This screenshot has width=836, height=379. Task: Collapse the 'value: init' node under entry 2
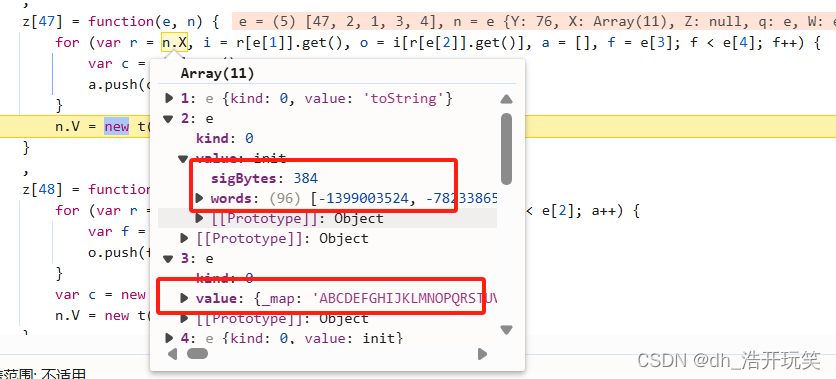183,158
